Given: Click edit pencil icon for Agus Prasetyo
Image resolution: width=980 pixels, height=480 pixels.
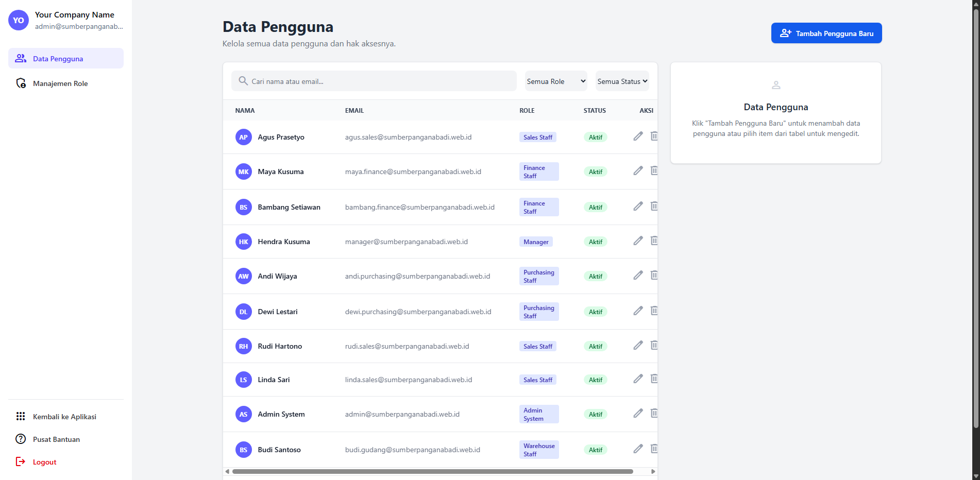Looking at the screenshot, I should click(638, 136).
